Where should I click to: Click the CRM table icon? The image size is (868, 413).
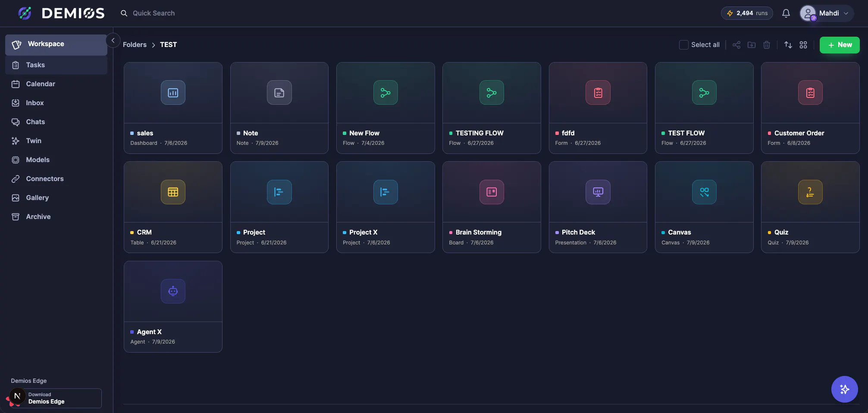pos(173,192)
